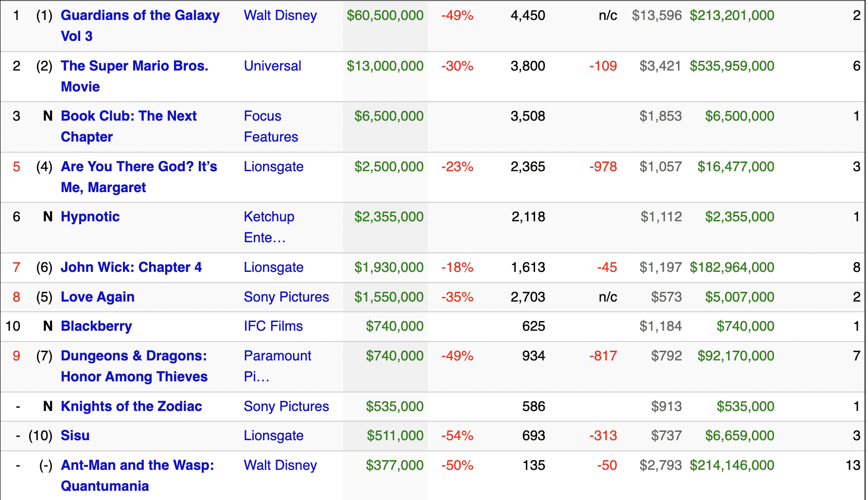Select the -109 theater change
Image resolution: width=868 pixels, height=500 pixels.
[x=603, y=66]
